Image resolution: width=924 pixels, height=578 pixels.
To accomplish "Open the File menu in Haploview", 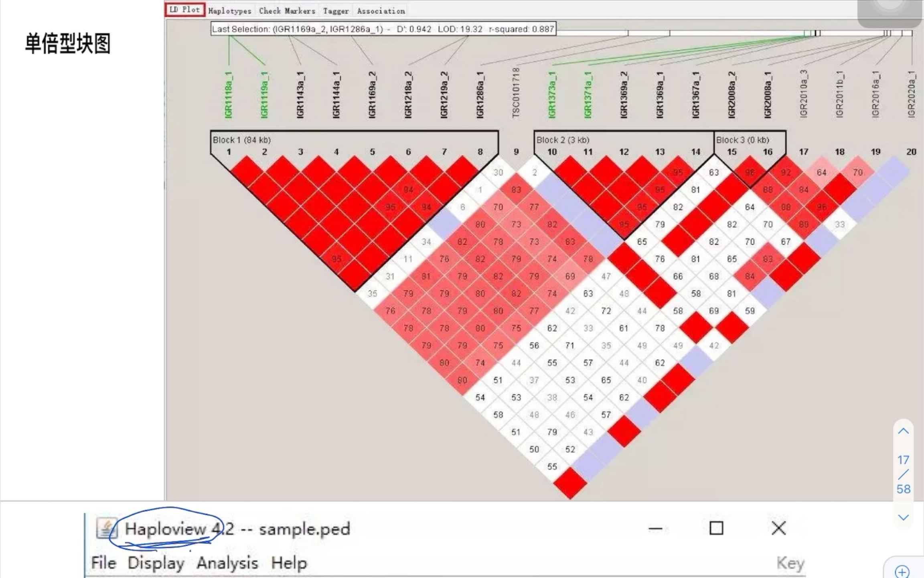I will tap(103, 563).
